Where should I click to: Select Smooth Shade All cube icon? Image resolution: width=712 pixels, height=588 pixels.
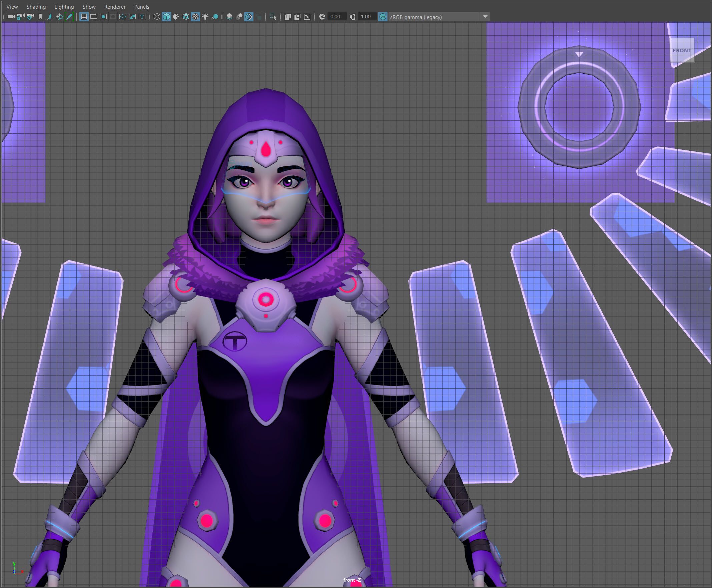(166, 17)
